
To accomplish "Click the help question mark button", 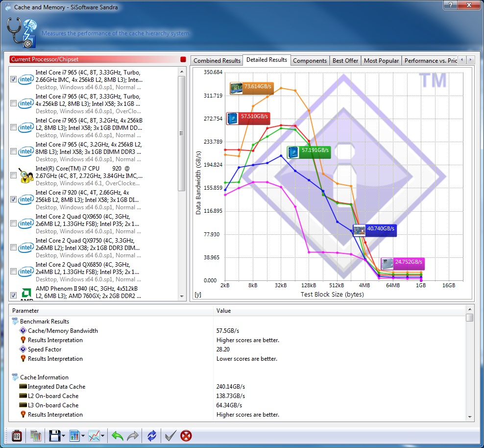I will (x=451, y=5).
